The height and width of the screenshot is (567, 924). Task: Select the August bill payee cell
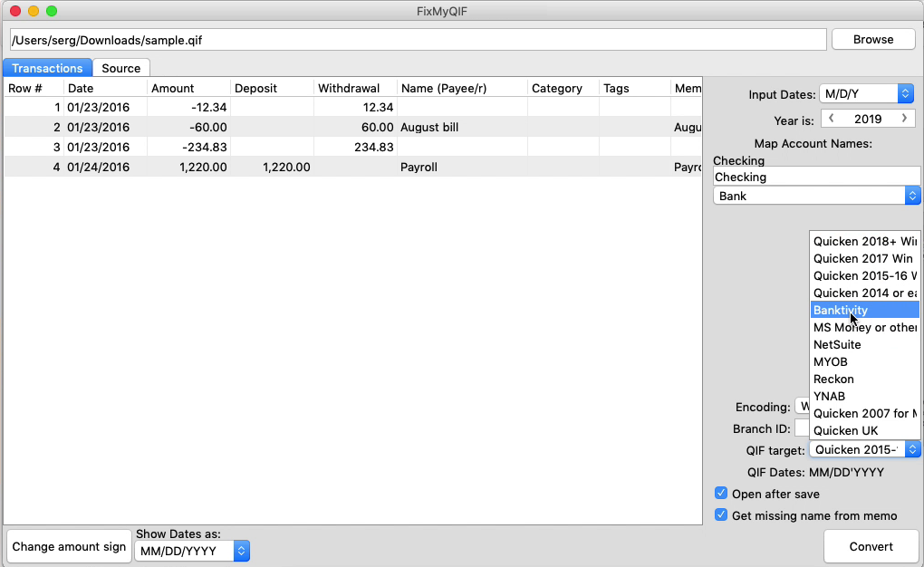[x=463, y=128]
